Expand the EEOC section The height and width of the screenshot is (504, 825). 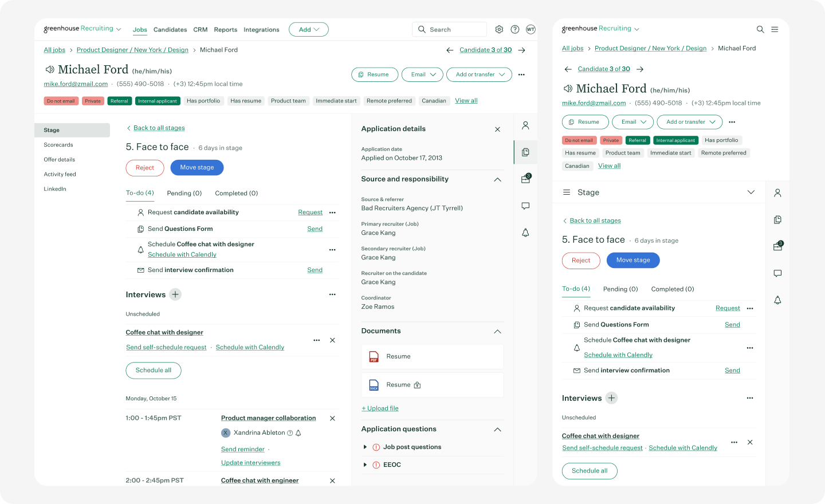tap(365, 464)
